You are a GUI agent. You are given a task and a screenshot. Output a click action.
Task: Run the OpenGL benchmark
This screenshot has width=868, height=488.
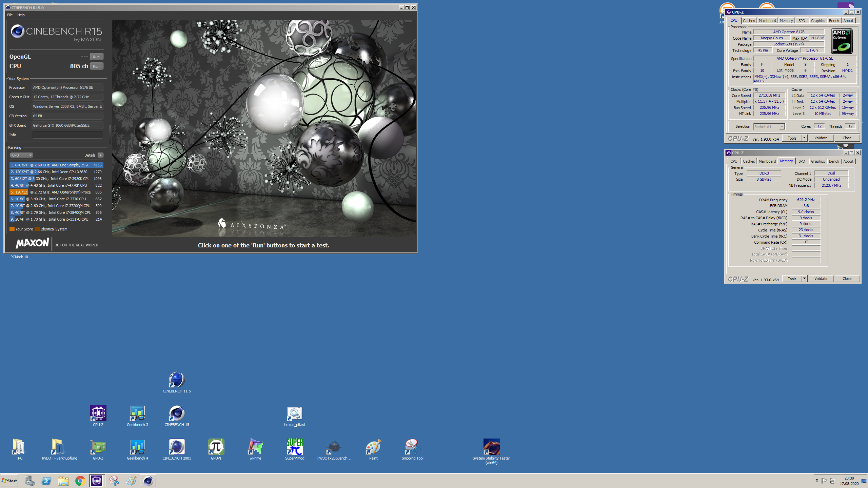(96, 57)
